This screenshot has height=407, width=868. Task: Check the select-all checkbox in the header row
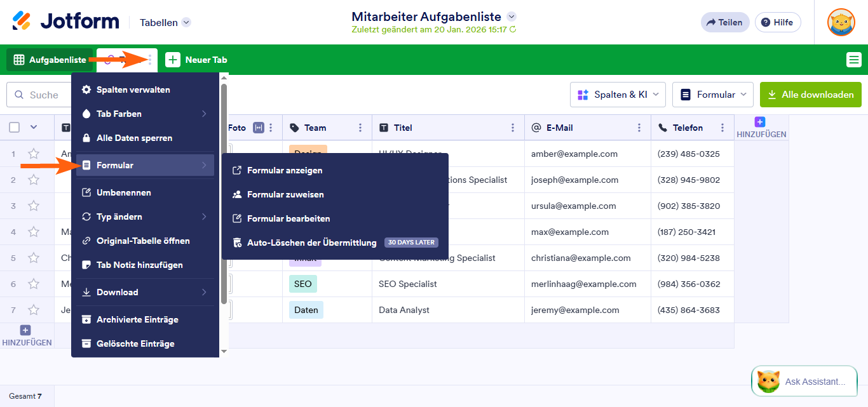(x=13, y=127)
